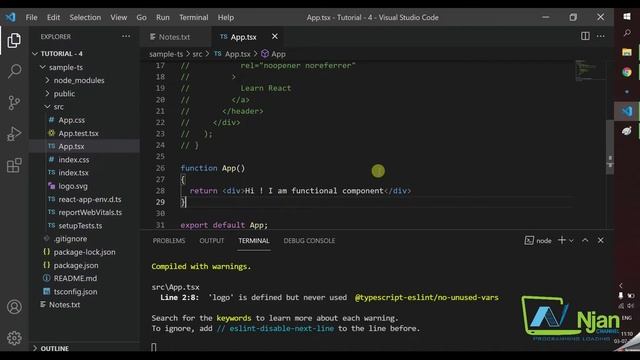Open the Run menu
The image size is (640, 360).
[162, 17]
